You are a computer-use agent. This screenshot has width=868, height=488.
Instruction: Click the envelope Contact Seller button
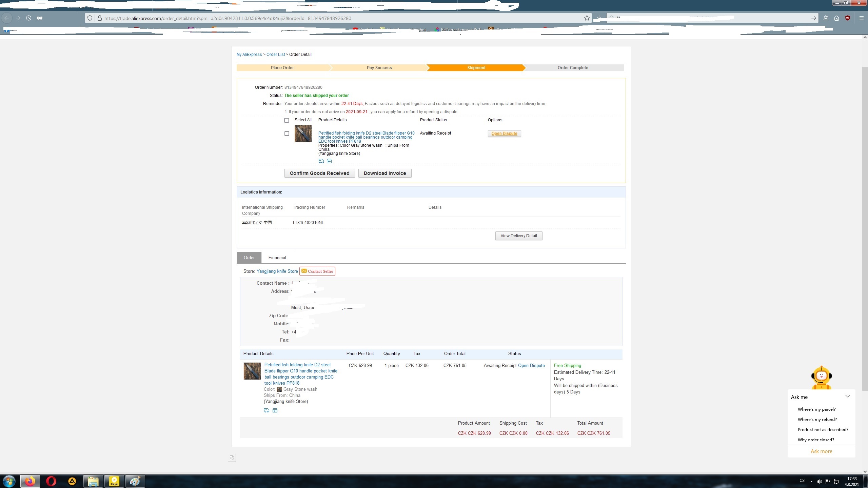point(317,271)
